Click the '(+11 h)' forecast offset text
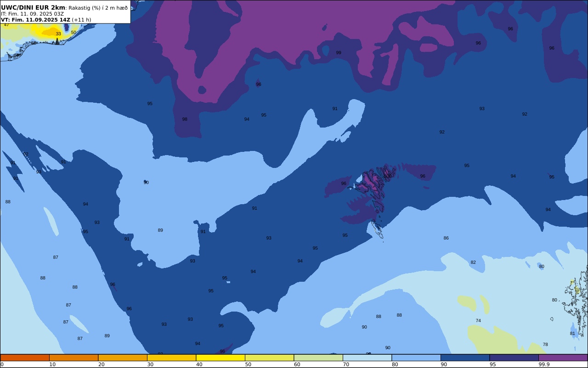This screenshot has height=368, width=588. pos(81,20)
